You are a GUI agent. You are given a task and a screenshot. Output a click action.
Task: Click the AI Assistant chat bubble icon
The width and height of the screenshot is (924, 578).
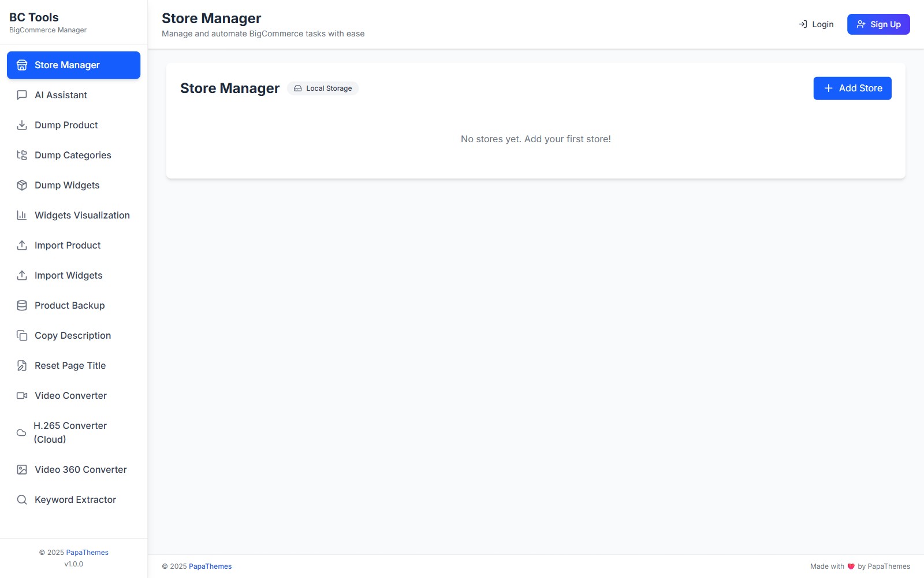[x=22, y=95]
